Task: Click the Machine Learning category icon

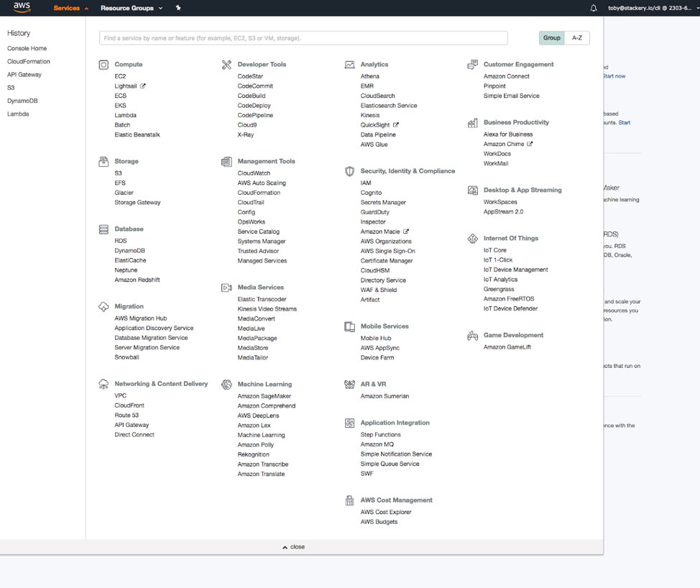Action: click(x=227, y=384)
